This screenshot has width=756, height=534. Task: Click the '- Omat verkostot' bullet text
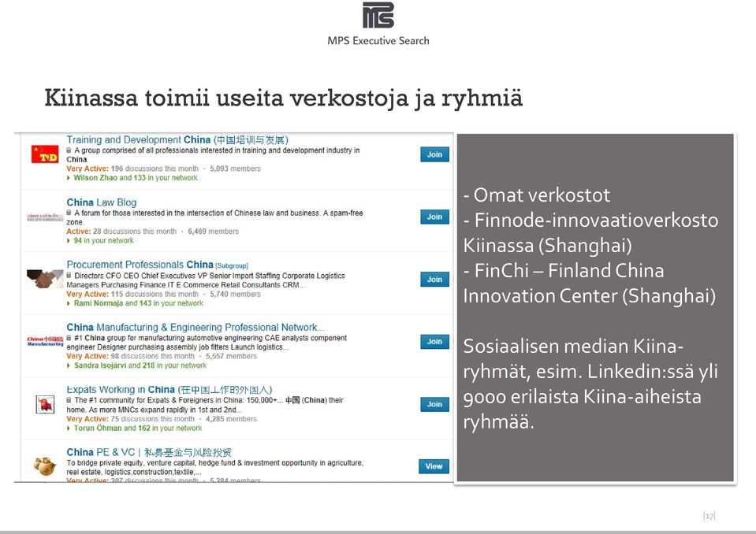(x=537, y=195)
